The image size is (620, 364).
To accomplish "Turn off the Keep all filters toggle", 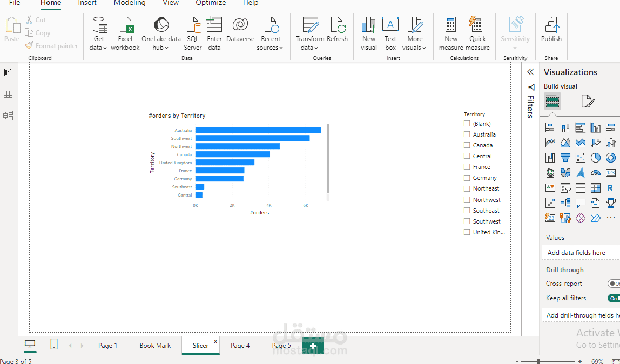I will click(x=614, y=298).
